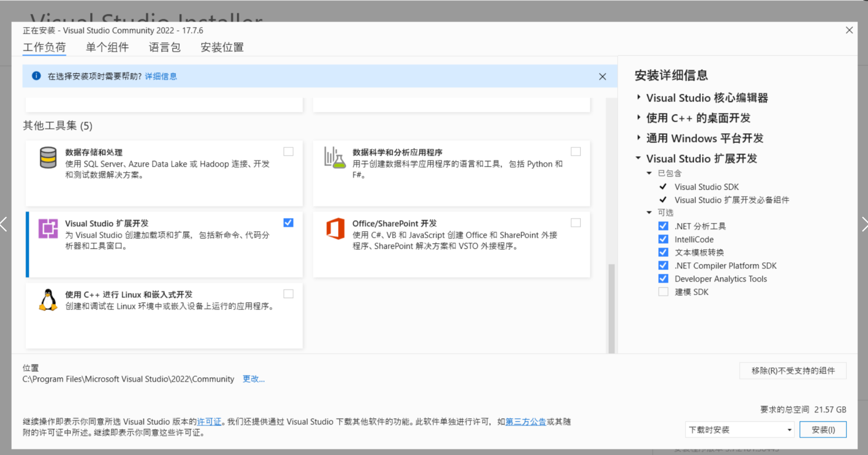Uncheck the Visual Studio 扩展开发 workload checkbox
Image resolution: width=868 pixels, height=455 pixels.
[x=288, y=223]
